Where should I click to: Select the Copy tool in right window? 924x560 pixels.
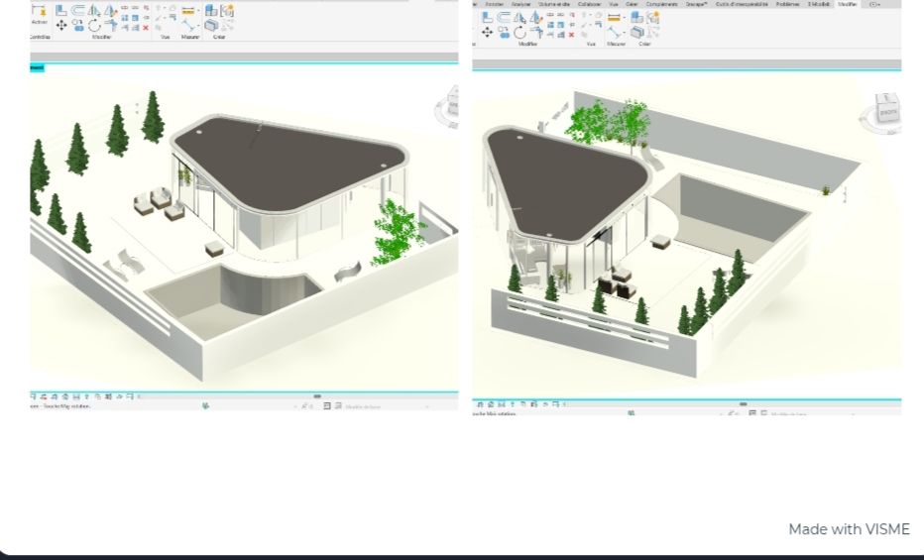pyautogui.click(x=504, y=33)
